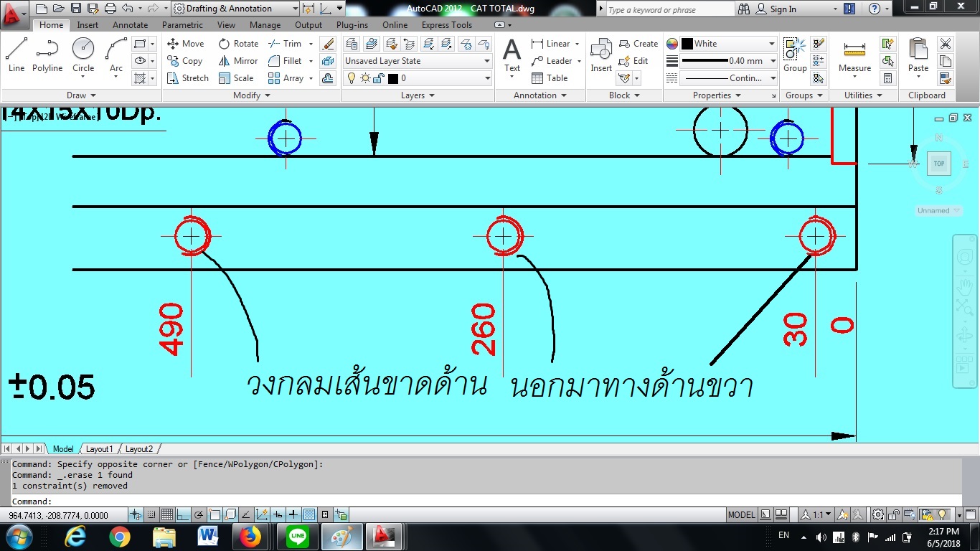Toggle Object Snap in status bar

click(215, 514)
